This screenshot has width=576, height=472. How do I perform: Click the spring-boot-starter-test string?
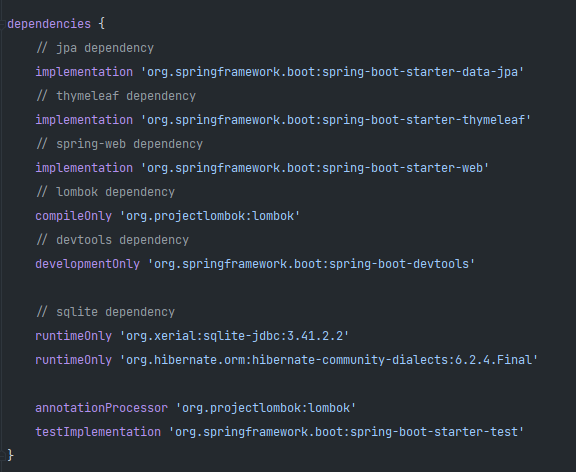point(346,432)
